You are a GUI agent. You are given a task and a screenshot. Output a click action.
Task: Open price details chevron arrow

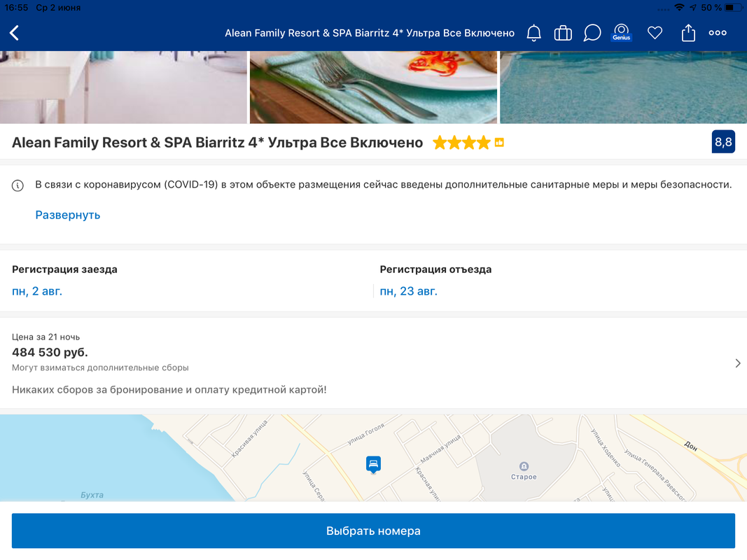pos(737,363)
